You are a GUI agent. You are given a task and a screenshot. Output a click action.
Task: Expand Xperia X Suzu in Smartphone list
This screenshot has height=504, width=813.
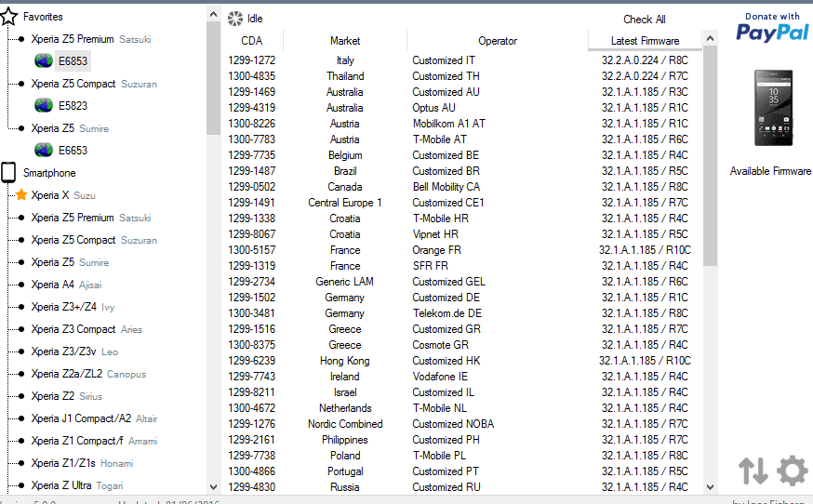(63, 195)
